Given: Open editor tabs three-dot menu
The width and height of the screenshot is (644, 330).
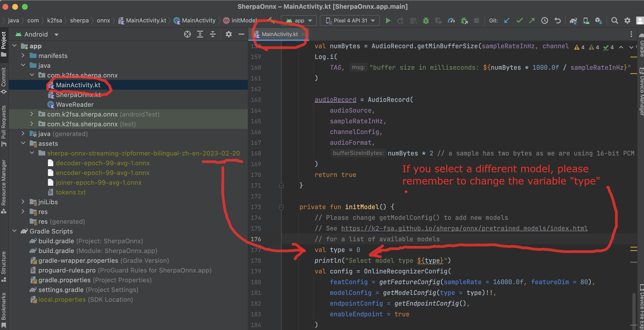Looking at the screenshot, I should tap(631, 34).
